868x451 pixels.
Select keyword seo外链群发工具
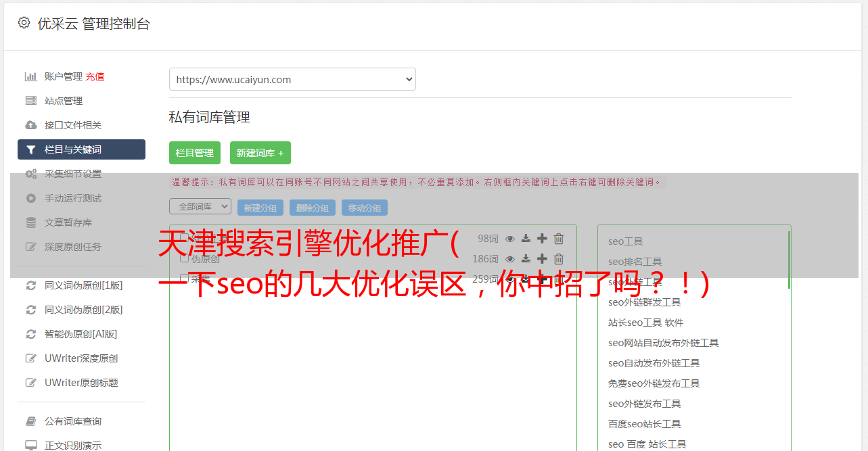coord(644,302)
